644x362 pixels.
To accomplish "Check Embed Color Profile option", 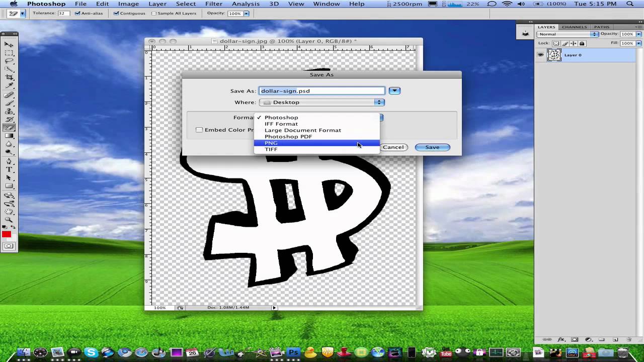I will point(199,130).
